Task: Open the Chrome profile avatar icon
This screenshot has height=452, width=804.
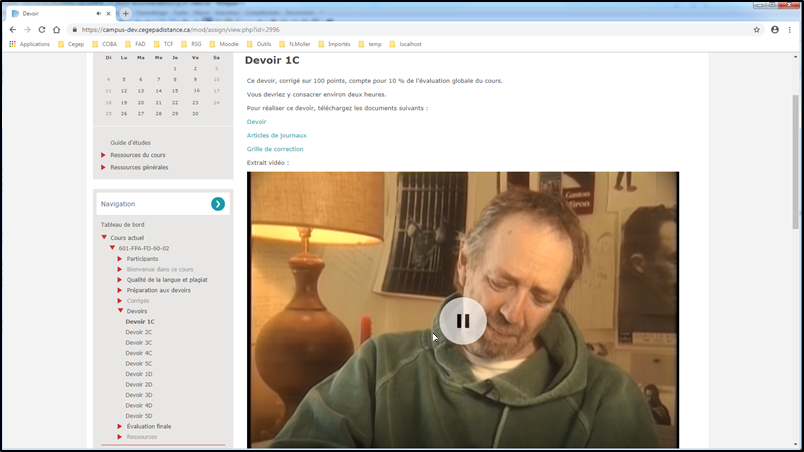Action: tap(774, 30)
